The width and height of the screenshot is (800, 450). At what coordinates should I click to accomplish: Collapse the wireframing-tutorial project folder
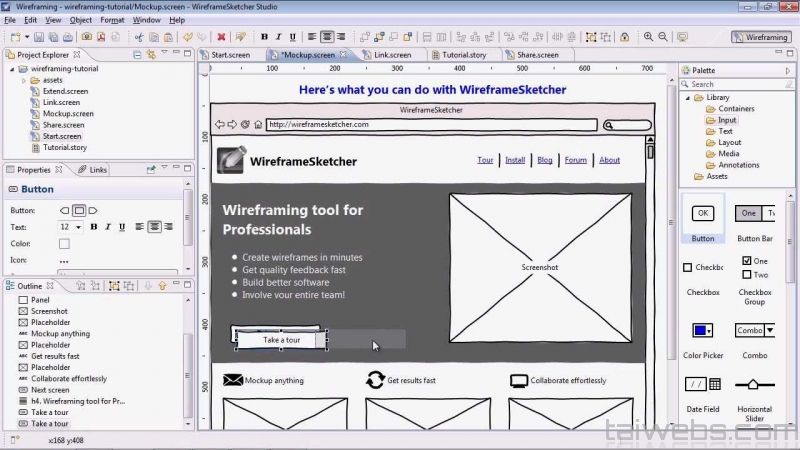point(10,69)
